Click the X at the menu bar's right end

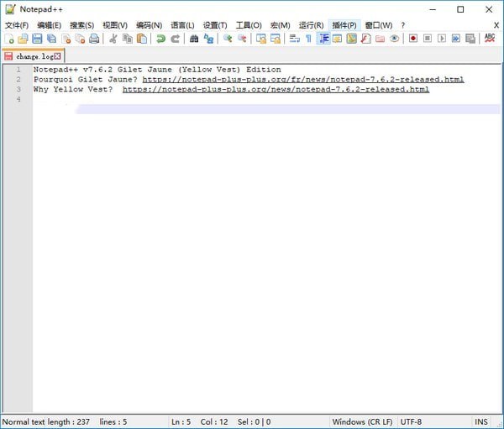click(496, 25)
